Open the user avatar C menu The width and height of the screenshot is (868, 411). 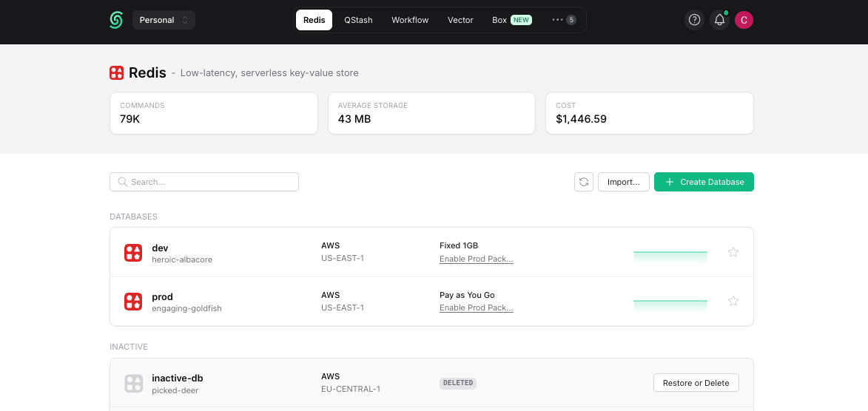[744, 20]
